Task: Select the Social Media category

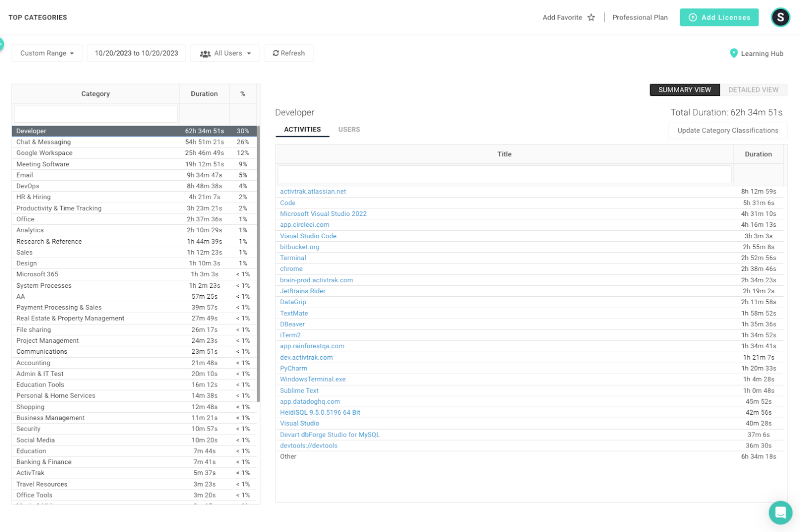Action: tap(134, 440)
